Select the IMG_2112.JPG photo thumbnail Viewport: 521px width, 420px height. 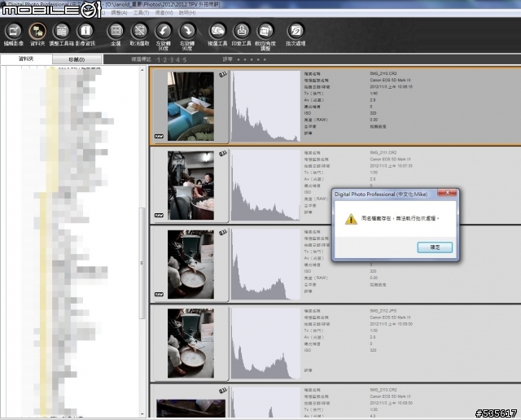(x=190, y=343)
